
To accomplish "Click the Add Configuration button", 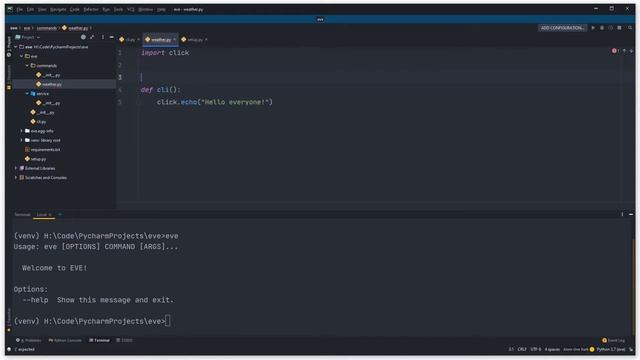I will click(x=562, y=28).
